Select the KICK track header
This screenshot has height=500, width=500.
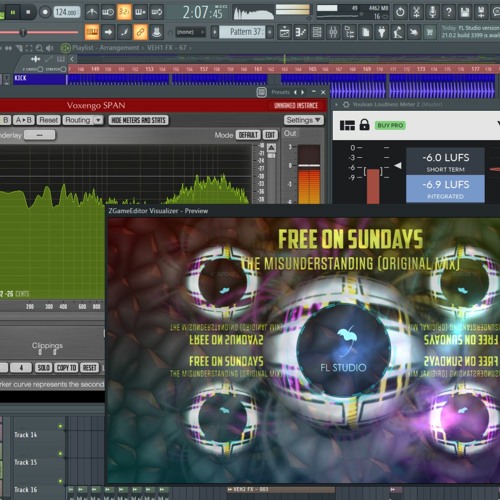(x=39, y=79)
